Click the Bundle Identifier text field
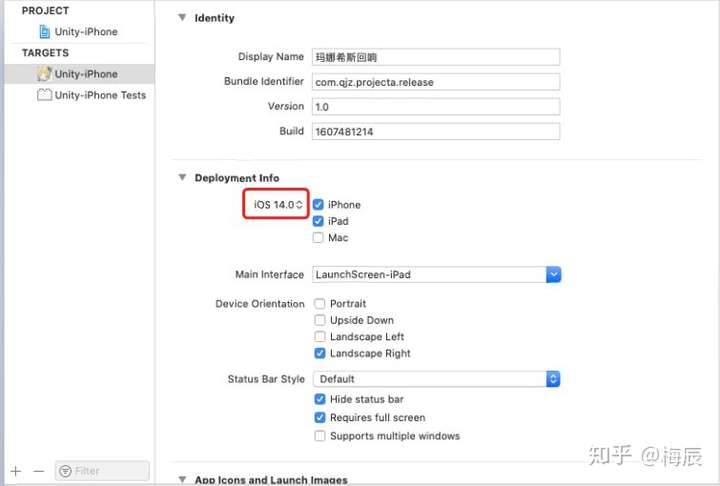 tap(436, 82)
